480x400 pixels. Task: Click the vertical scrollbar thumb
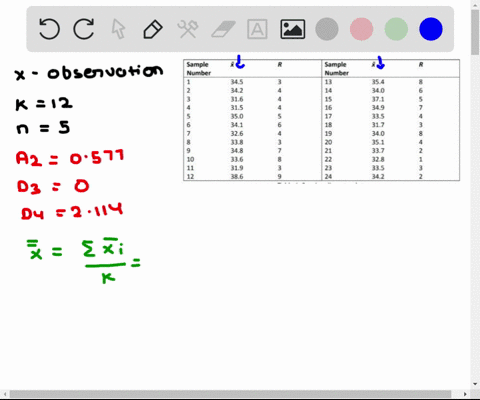coord(475,32)
